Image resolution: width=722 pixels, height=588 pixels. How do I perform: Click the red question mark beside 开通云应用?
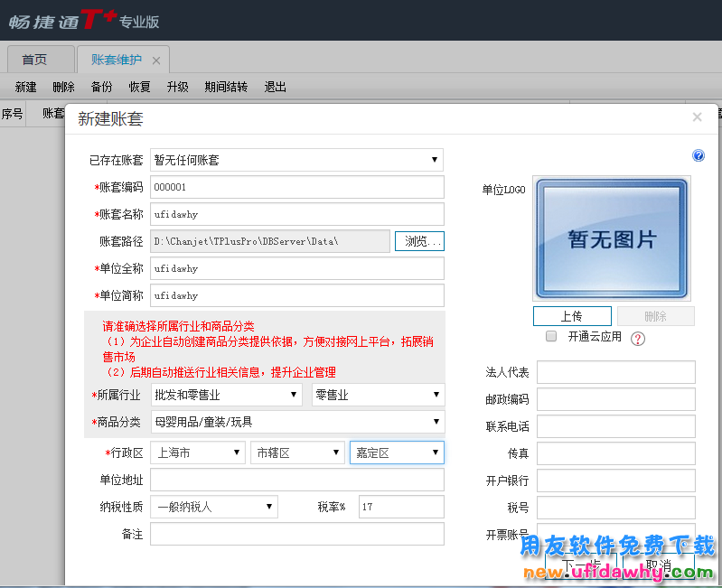click(638, 339)
